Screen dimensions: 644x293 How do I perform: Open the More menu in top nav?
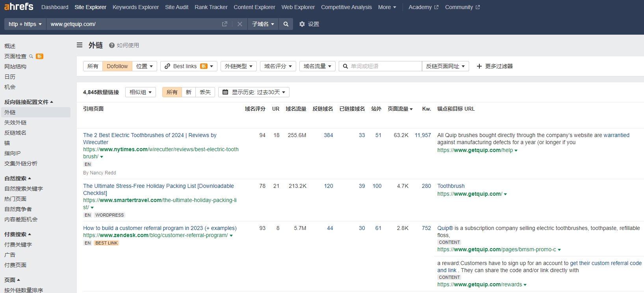pyautogui.click(x=387, y=7)
